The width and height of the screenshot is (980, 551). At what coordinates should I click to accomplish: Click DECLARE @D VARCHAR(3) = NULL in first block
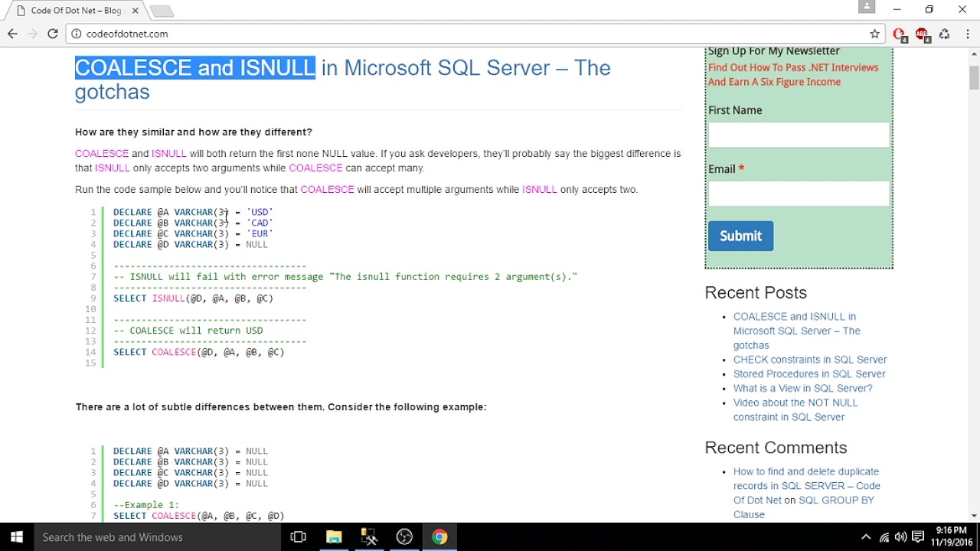(191, 245)
